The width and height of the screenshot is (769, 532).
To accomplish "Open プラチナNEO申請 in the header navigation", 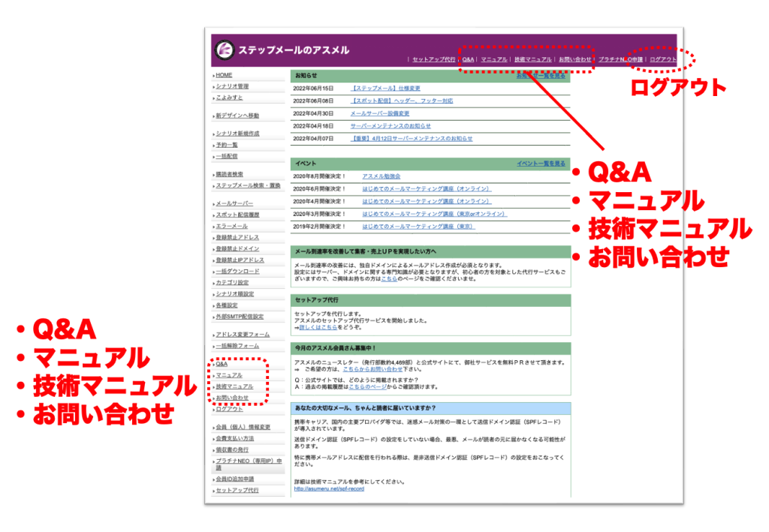I will (x=620, y=60).
